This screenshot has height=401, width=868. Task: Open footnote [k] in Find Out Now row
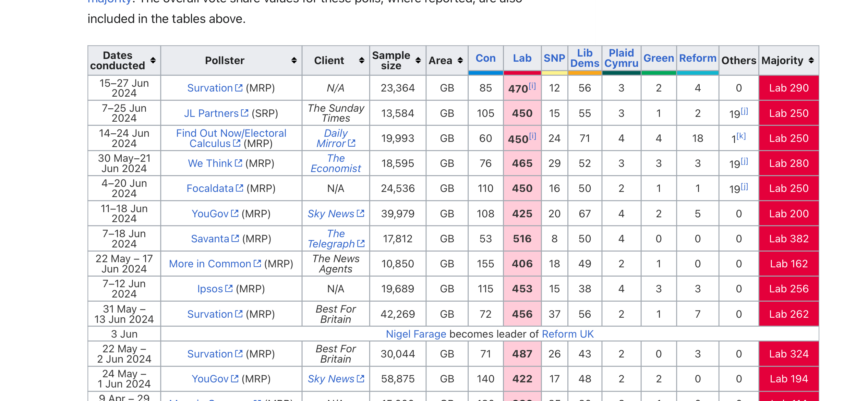pyautogui.click(x=741, y=136)
